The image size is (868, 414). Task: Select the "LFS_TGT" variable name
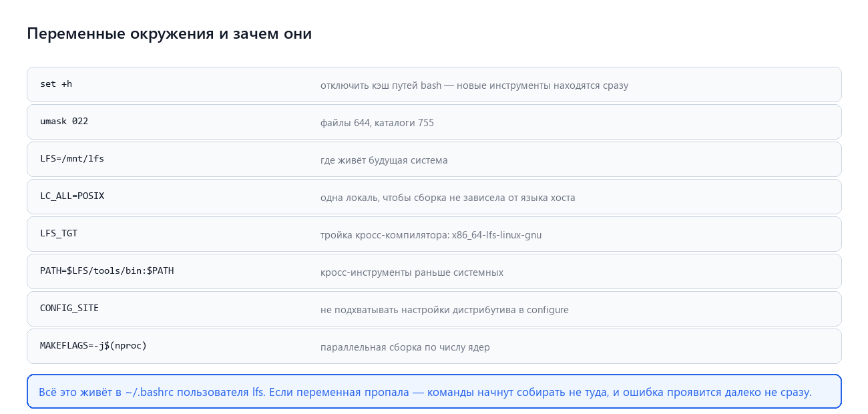(59, 234)
